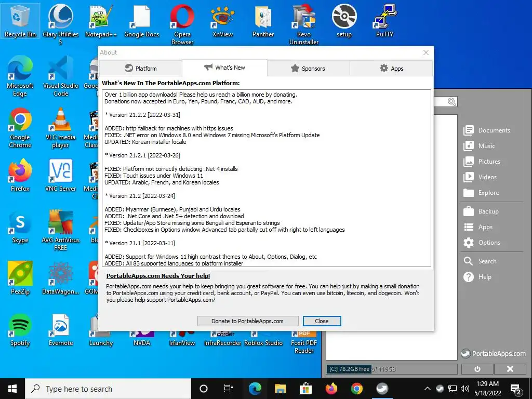Screen dimensions: 532x399
Task: Open PortableApps.com Needs Your help link
Action: click(x=158, y=276)
